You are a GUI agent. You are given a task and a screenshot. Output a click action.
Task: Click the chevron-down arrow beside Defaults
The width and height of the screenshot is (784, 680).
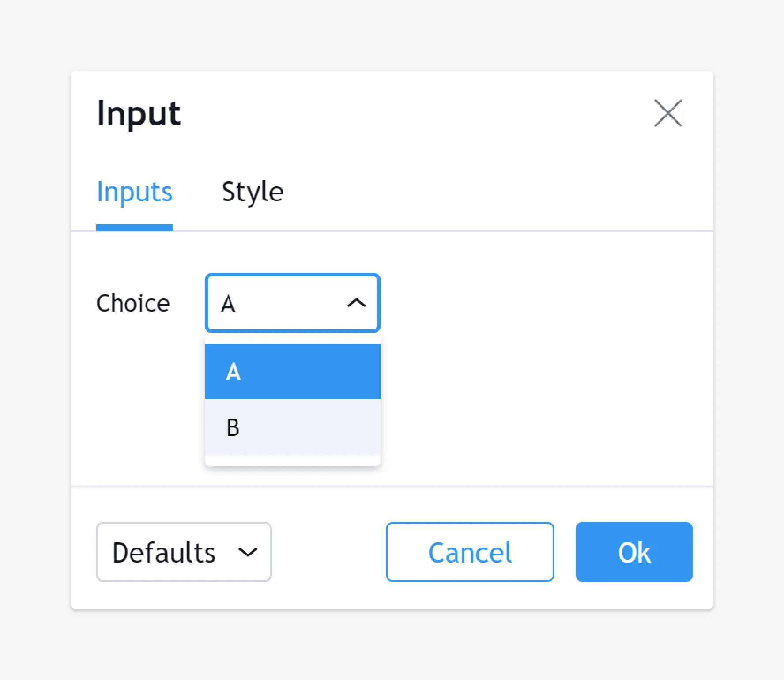point(247,552)
